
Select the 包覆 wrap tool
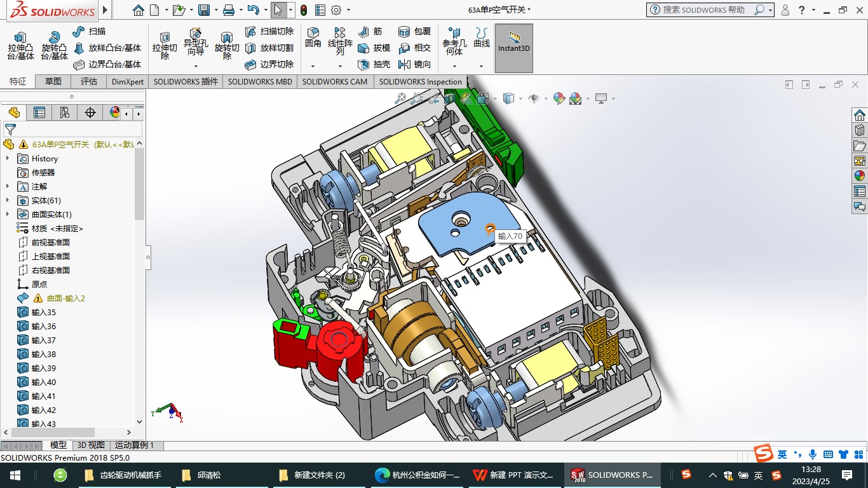pyautogui.click(x=414, y=31)
